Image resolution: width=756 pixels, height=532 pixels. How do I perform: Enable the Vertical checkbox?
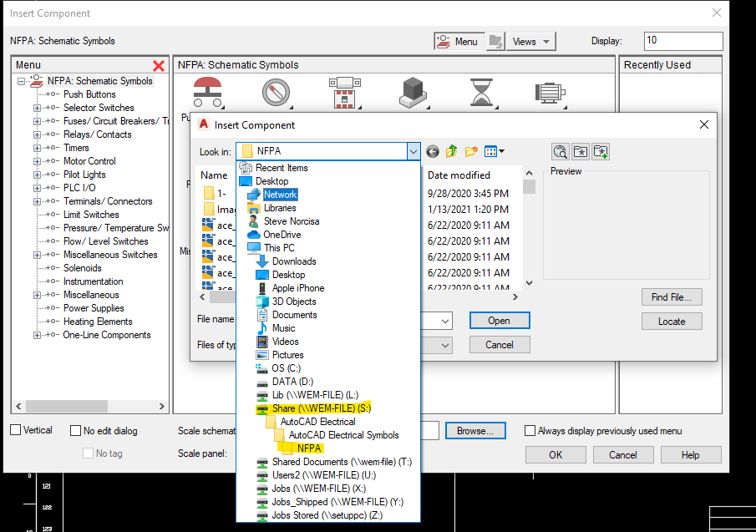point(15,429)
